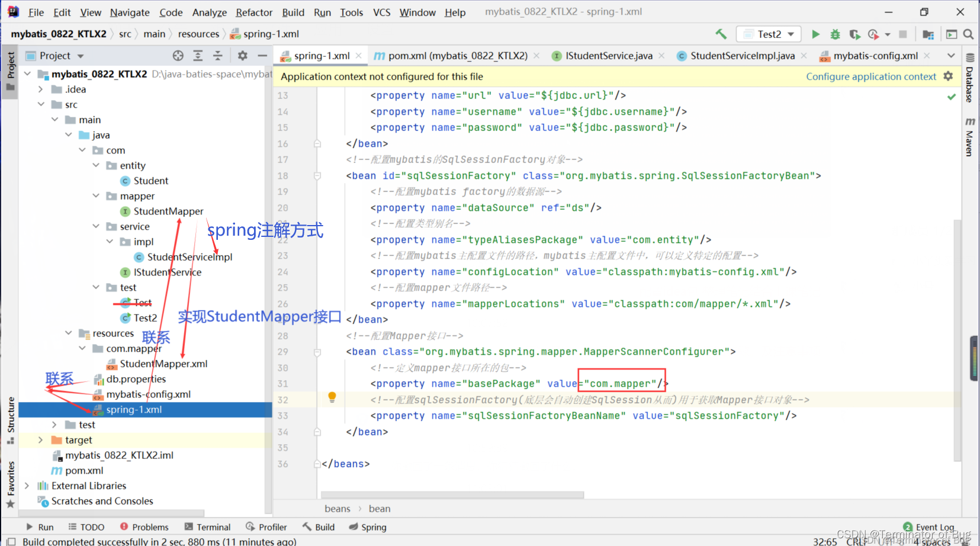Switch to pom.xml editor tab
Image resolution: width=980 pixels, height=546 pixels.
[x=458, y=56]
